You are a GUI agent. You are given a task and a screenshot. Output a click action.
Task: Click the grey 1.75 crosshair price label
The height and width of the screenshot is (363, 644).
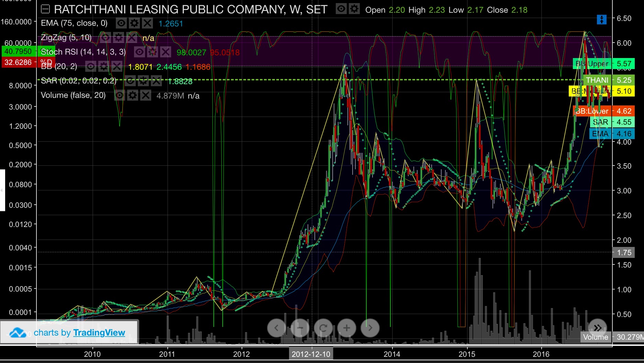click(624, 252)
